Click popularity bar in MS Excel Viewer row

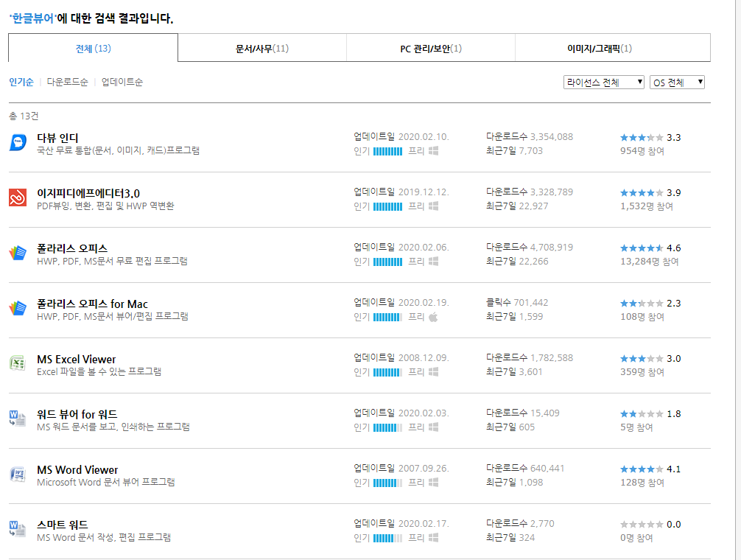click(x=387, y=372)
